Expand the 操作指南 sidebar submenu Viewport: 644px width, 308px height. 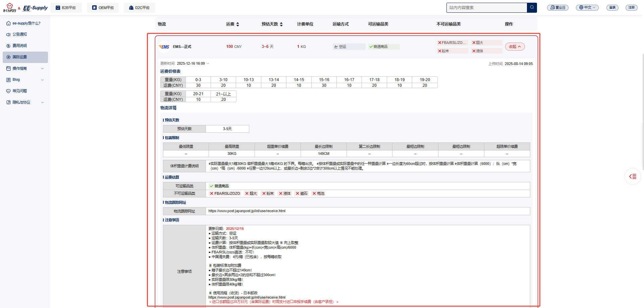(42, 68)
